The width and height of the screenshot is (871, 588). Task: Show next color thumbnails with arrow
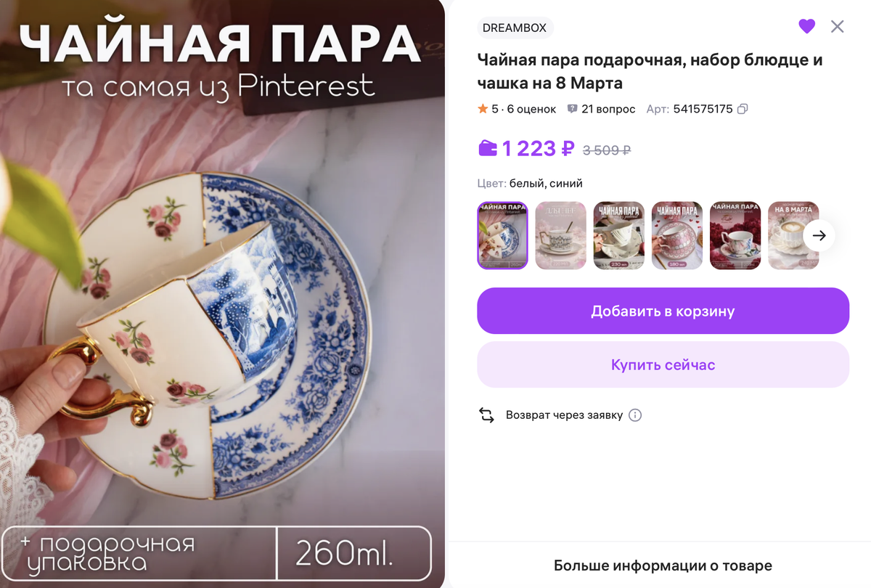(819, 235)
